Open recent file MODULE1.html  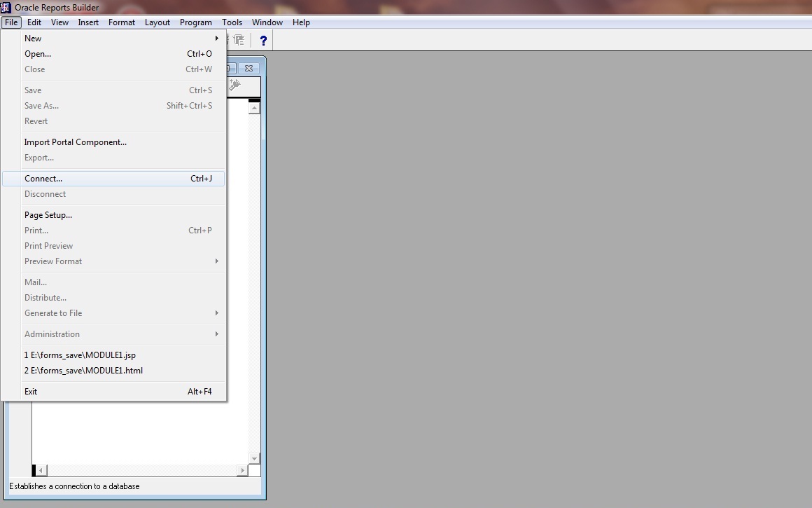[x=113, y=371]
